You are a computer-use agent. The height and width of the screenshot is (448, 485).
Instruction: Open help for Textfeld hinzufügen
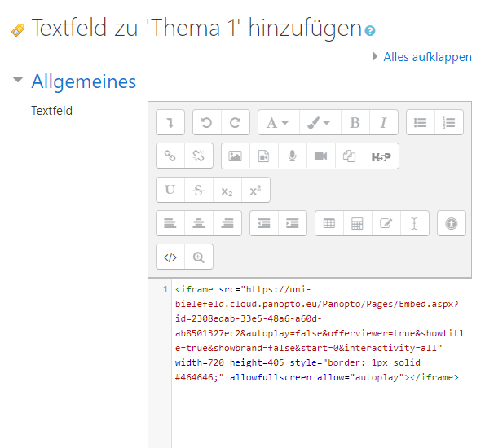(x=370, y=31)
